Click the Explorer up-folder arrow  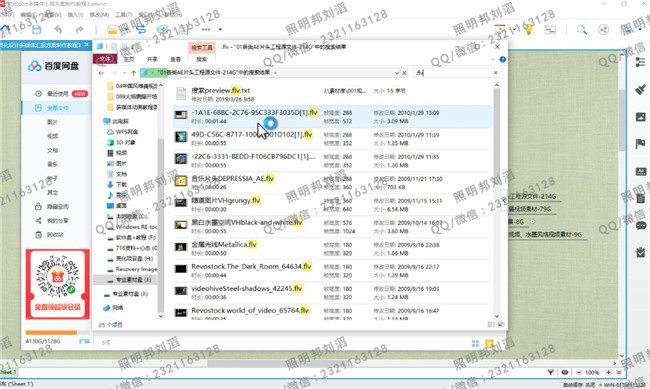click(x=133, y=73)
